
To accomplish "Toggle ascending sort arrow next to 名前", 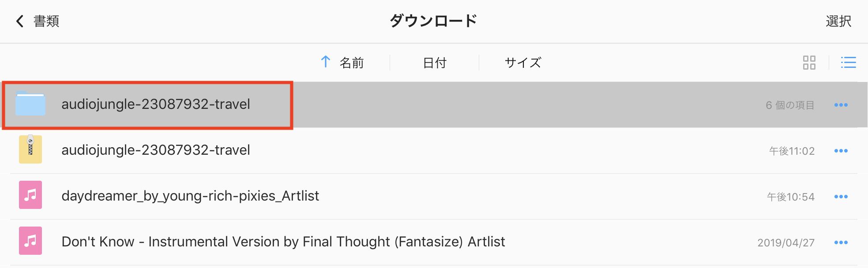I will [x=326, y=62].
